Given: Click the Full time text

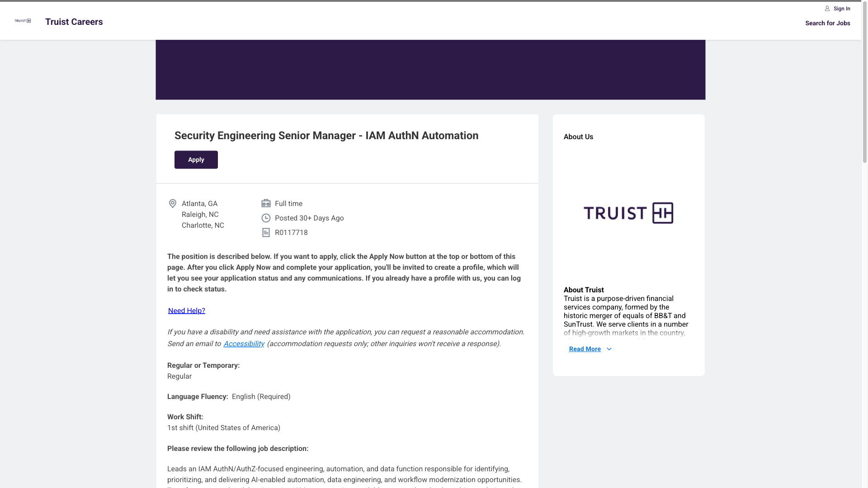Looking at the screenshot, I should 288,204.
